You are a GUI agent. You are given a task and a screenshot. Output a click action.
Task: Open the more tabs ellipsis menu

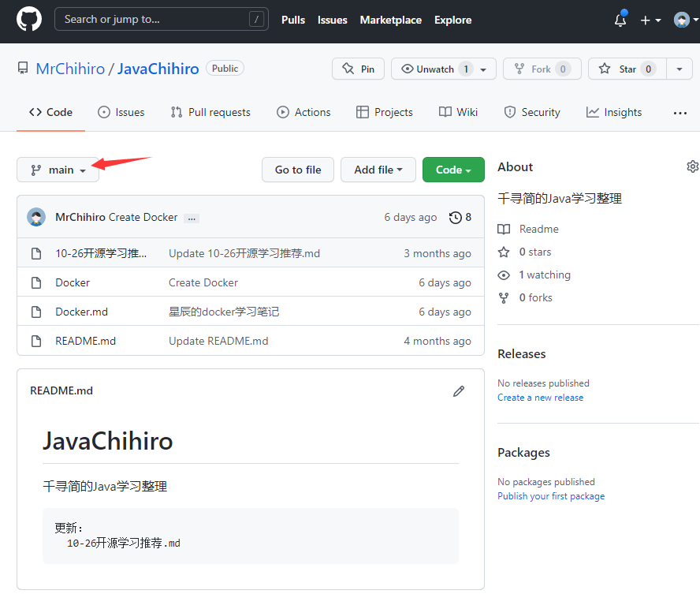(680, 113)
